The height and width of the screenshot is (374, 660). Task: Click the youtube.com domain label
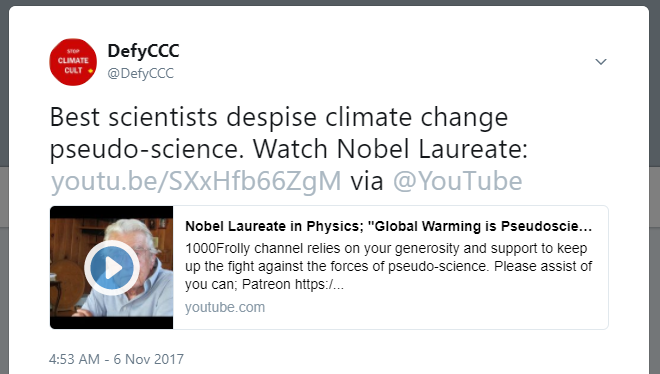[x=225, y=308]
